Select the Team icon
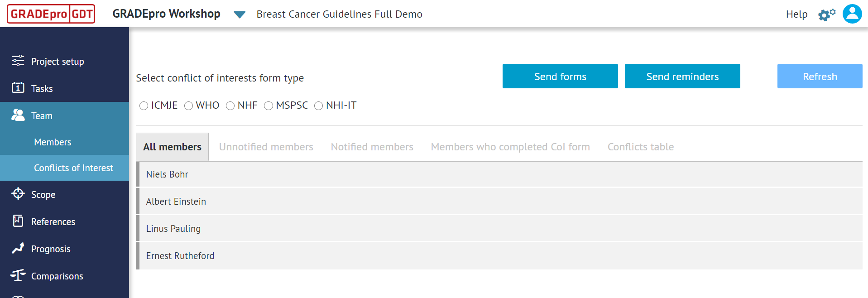The height and width of the screenshot is (298, 868). point(18,115)
